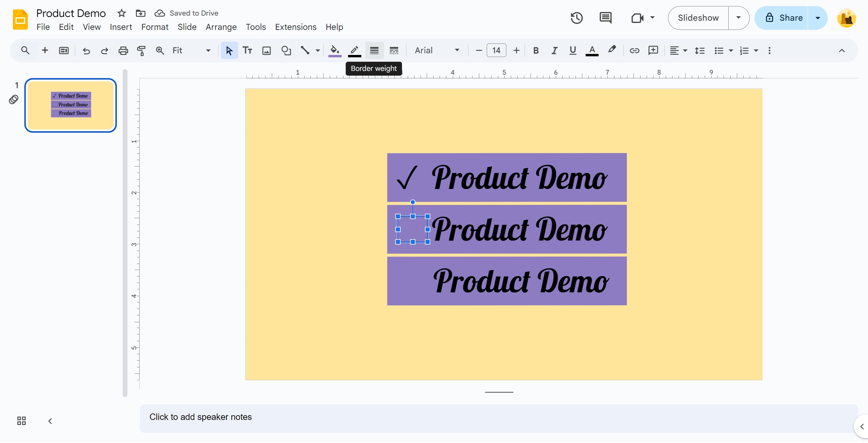Open the Google account avatar
Viewport: 868px width, 443px height.
(x=846, y=18)
